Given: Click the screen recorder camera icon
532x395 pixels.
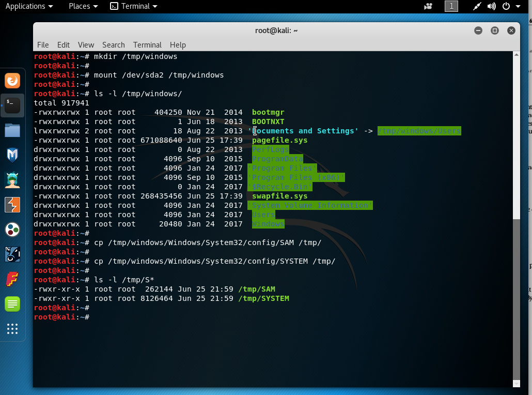Looking at the screenshot, I should tap(428, 6).
